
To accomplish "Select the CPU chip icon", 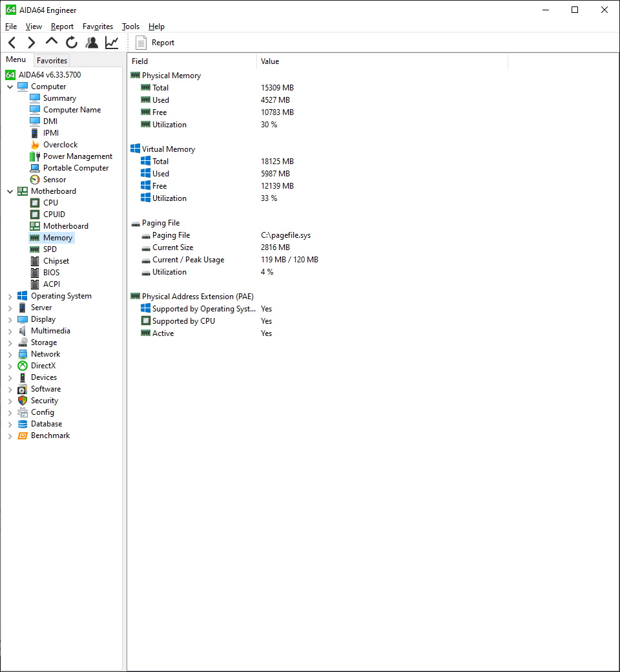I will coord(35,203).
